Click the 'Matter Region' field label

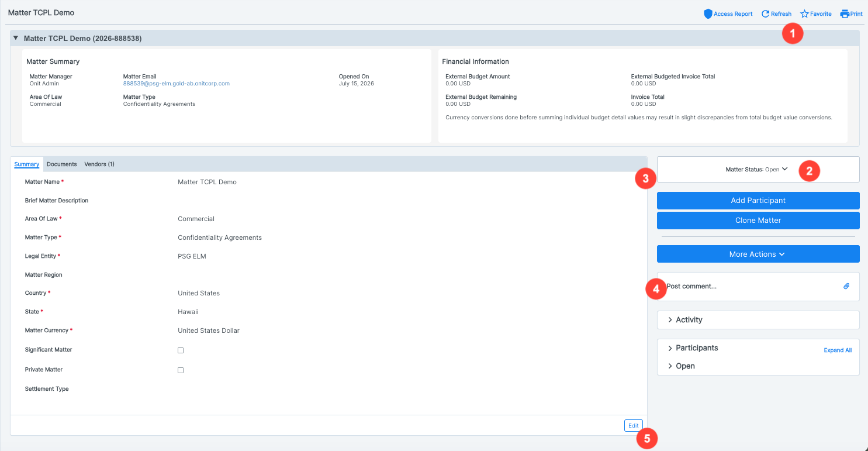tap(44, 275)
